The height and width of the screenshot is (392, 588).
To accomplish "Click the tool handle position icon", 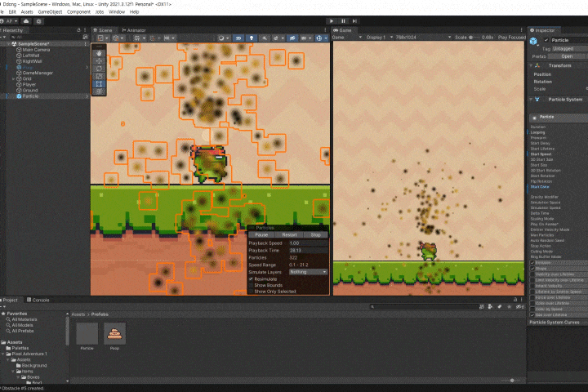I will coord(100,38).
